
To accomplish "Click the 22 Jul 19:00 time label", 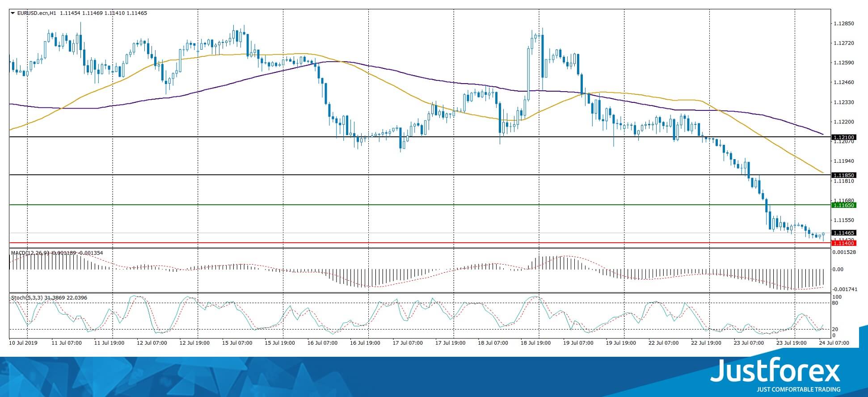I will (706, 343).
